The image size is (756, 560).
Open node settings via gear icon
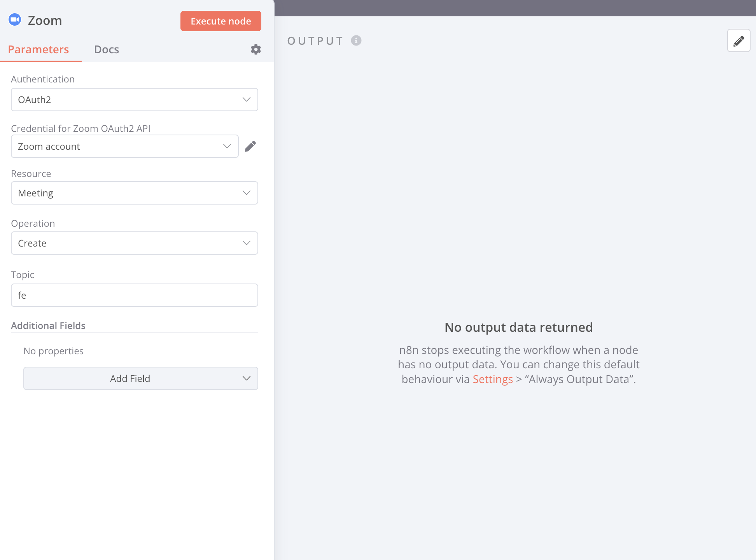pyautogui.click(x=255, y=49)
